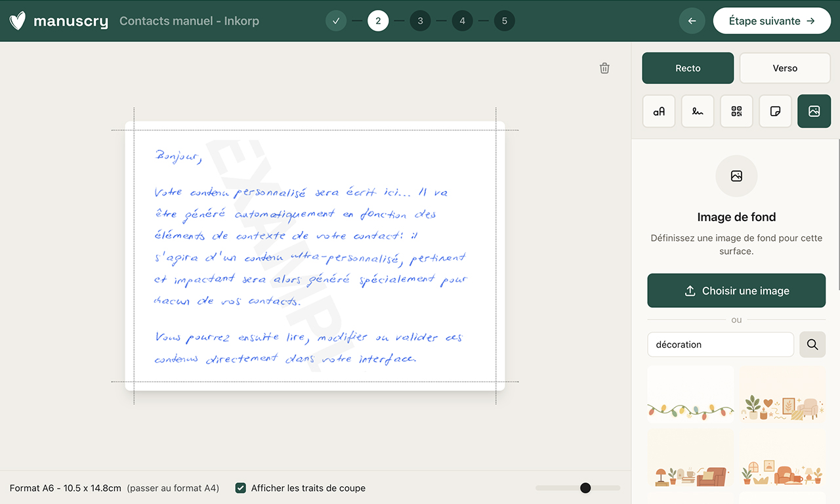Click the manuscry heart logo

click(18, 21)
